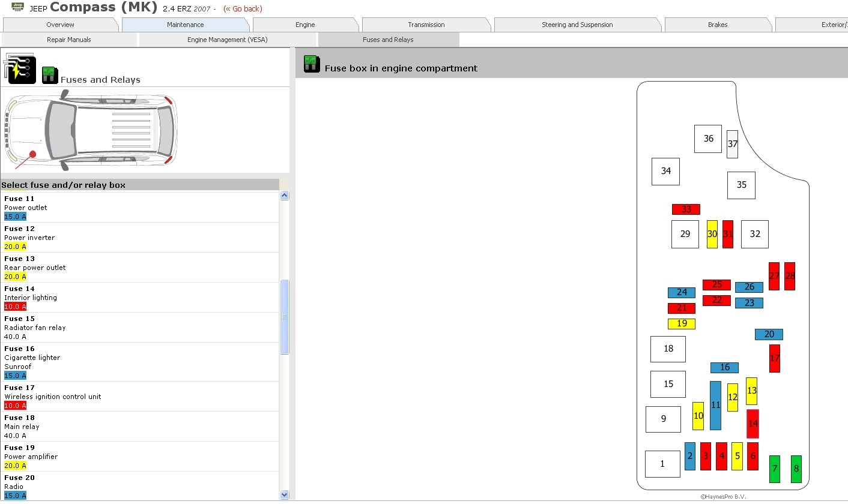This screenshot has height=504, width=848.
Task: Click red fuse 31 in diagram
Action: click(x=728, y=234)
